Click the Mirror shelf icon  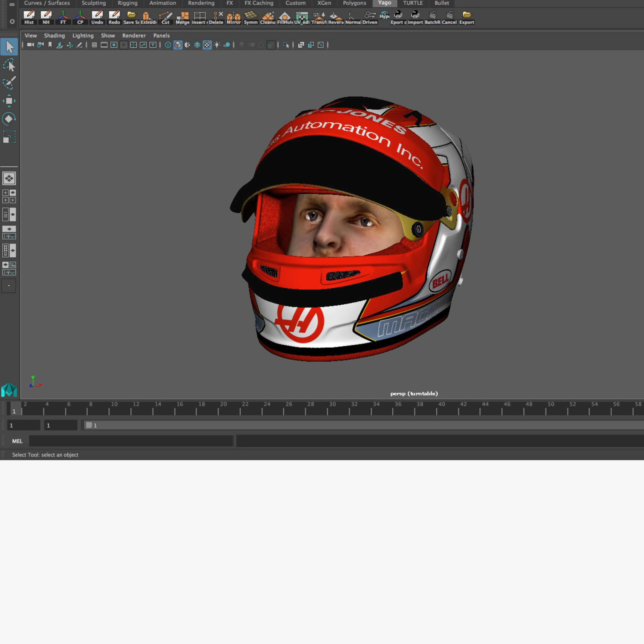point(233,18)
